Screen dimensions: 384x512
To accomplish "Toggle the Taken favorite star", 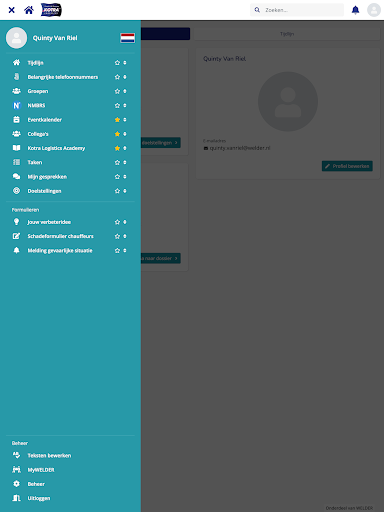I will [x=117, y=162].
